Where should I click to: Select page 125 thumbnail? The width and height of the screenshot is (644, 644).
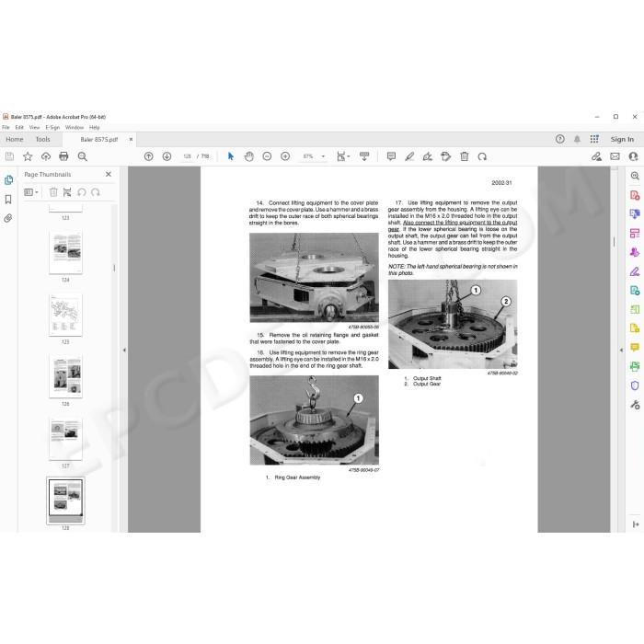click(x=65, y=315)
